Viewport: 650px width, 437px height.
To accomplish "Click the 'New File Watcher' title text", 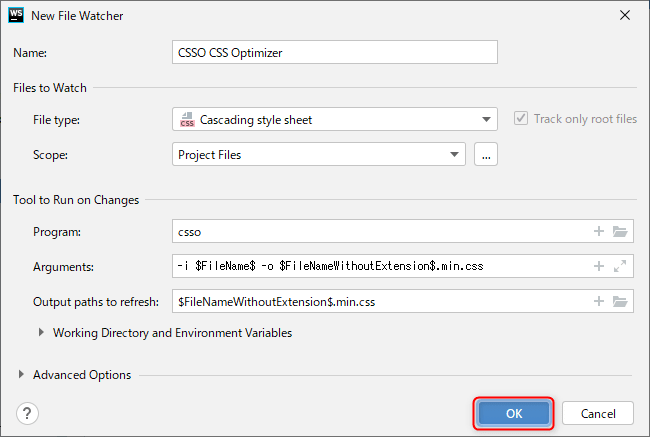I will point(77,16).
